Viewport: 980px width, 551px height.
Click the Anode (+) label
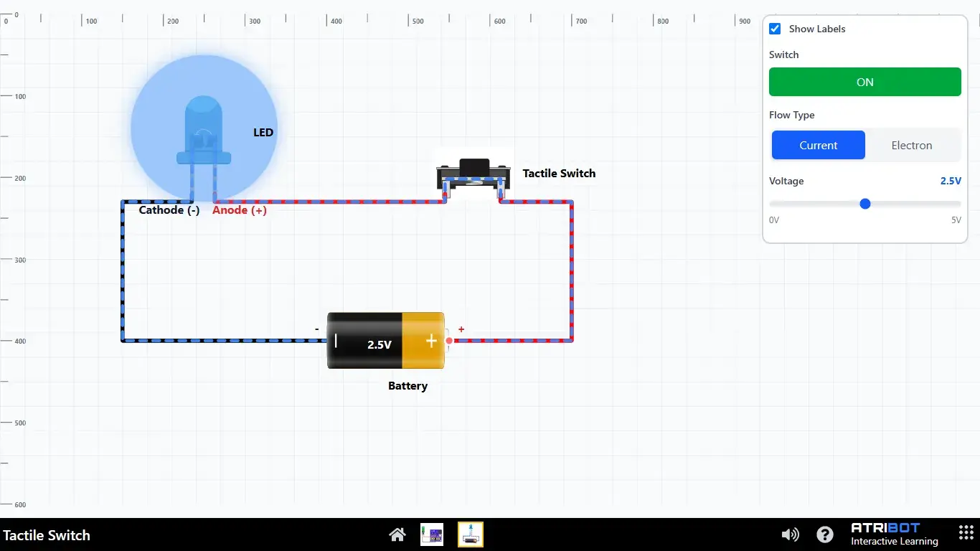(240, 210)
